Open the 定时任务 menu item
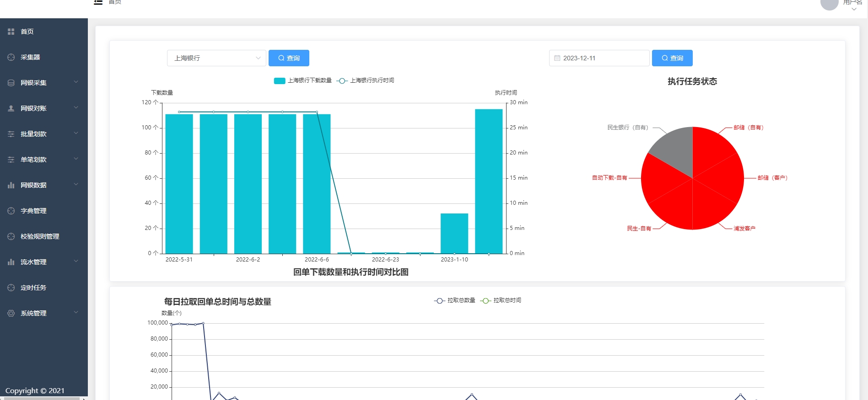 click(44, 288)
